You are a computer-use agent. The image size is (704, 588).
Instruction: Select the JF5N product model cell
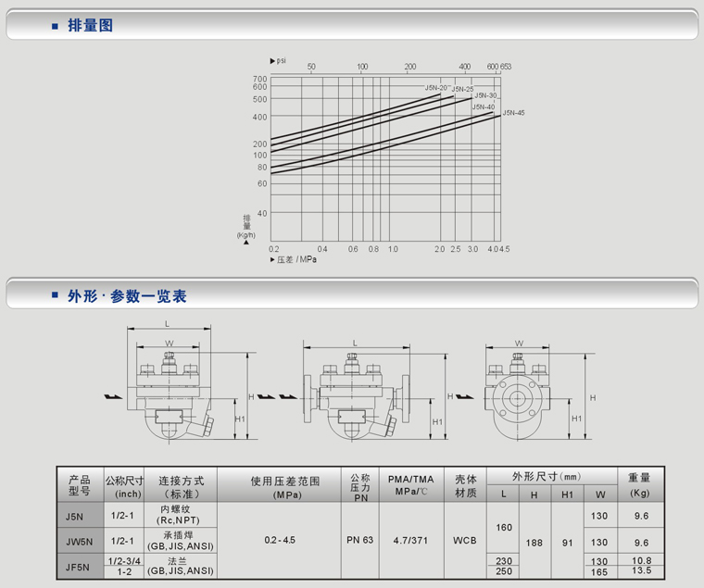pos(79,566)
